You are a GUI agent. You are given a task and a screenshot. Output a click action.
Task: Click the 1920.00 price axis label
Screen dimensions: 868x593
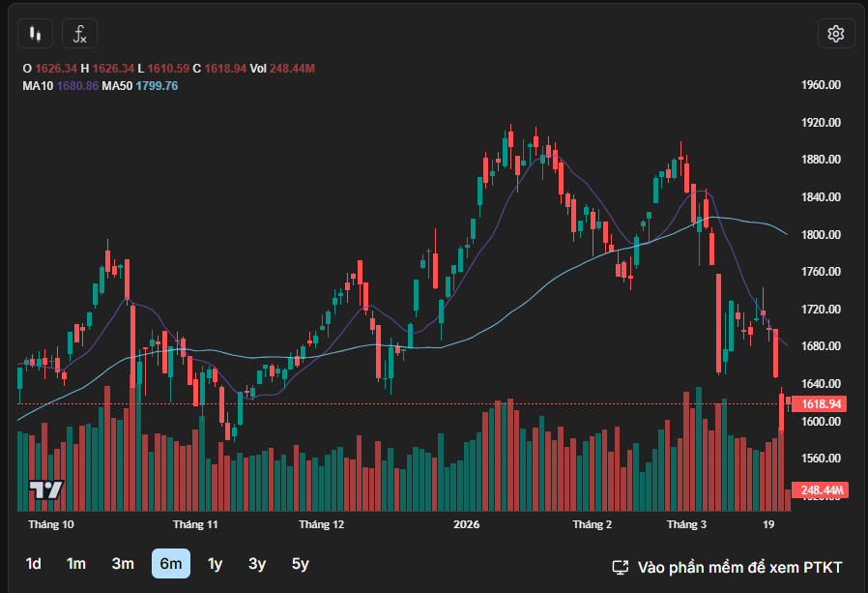click(821, 123)
